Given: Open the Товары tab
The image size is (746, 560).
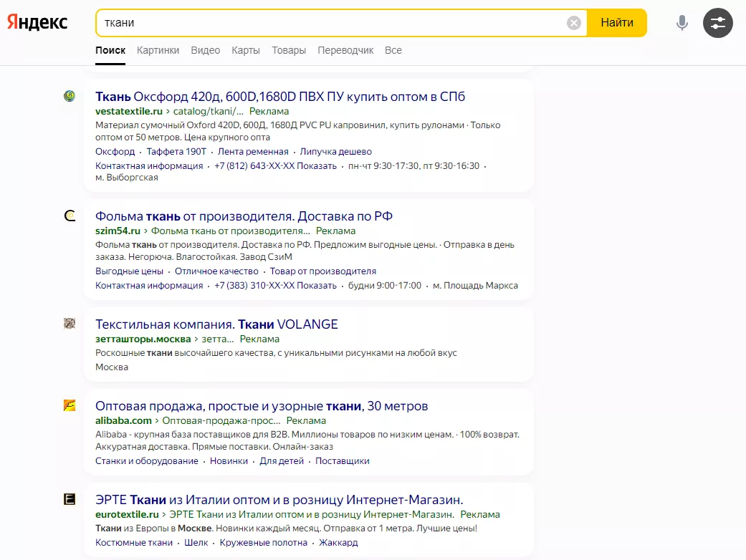Looking at the screenshot, I should click(x=289, y=50).
